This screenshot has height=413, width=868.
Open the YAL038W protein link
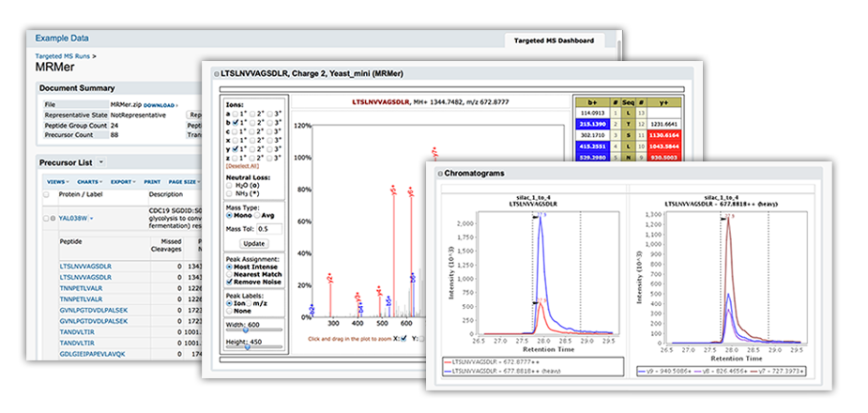(x=73, y=218)
